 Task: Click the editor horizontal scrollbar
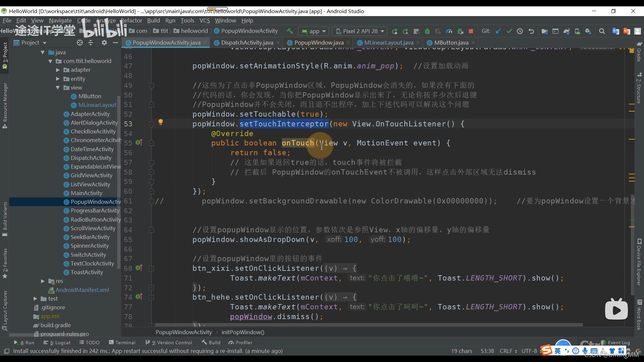tap(369, 325)
